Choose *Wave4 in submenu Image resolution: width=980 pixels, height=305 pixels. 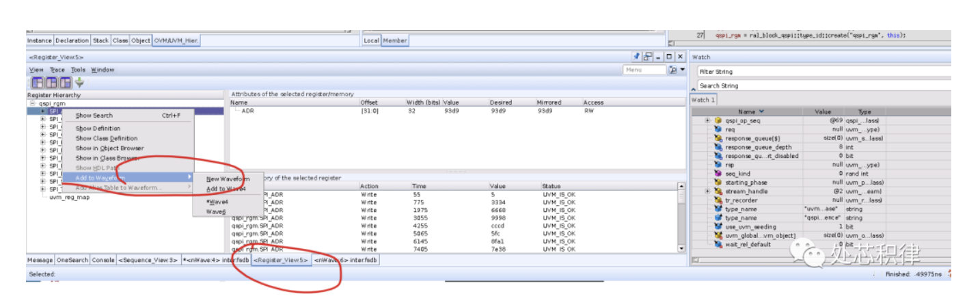tap(228, 202)
